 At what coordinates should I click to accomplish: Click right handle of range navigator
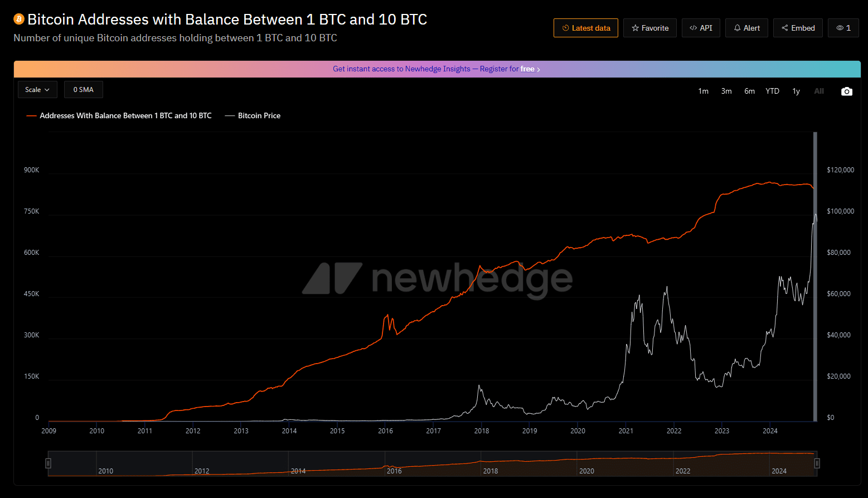click(x=817, y=463)
